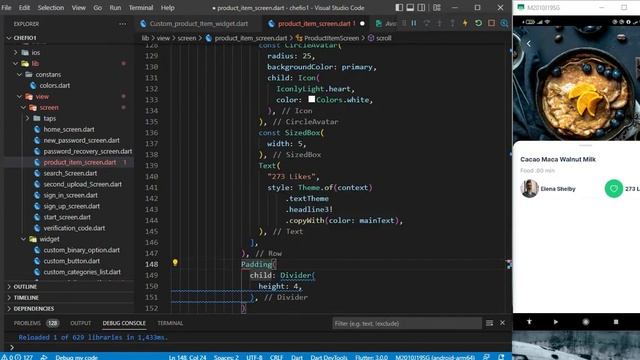Click white color swatch before Colors.white

pyautogui.click(x=311, y=99)
